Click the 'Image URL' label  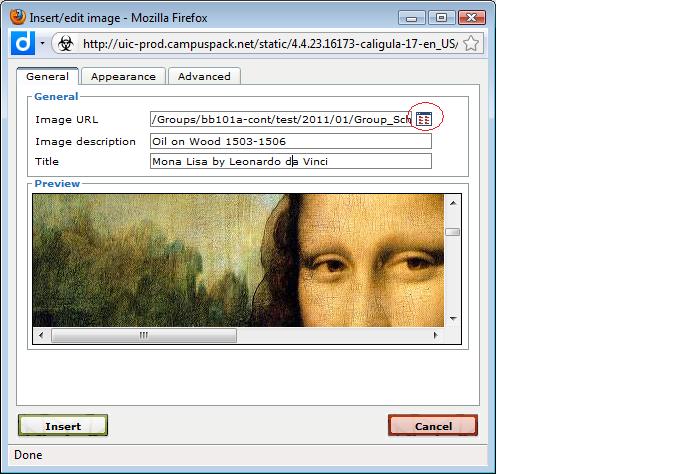(66, 120)
